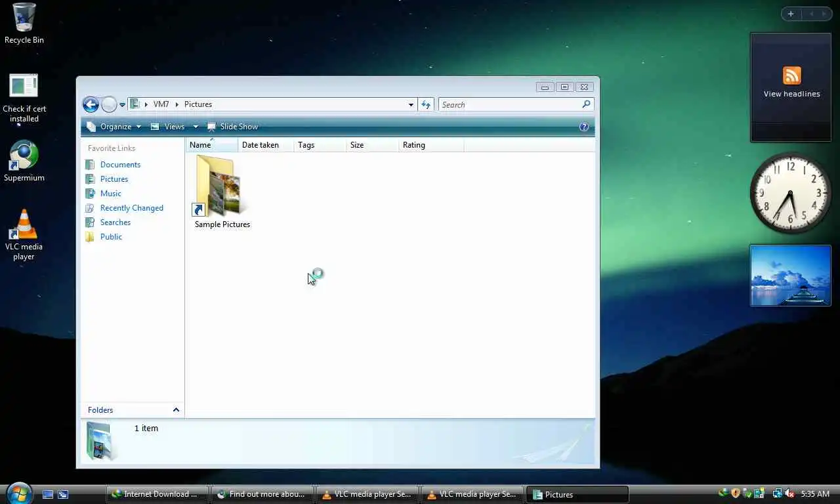The image size is (840, 504).
Task: Click the folder icon in address bar
Action: (x=135, y=104)
